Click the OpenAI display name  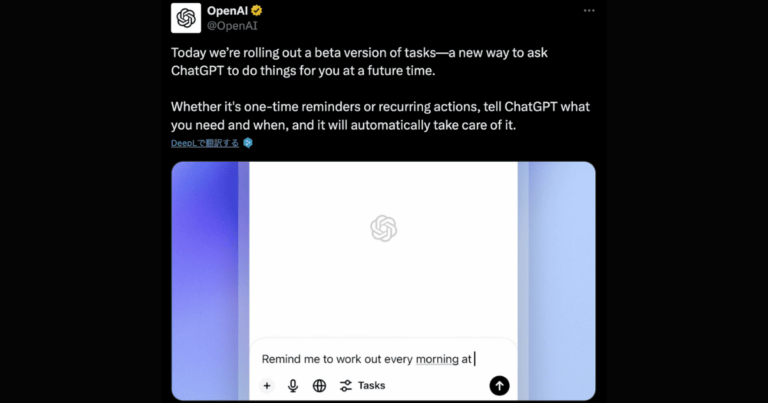tap(228, 11)
